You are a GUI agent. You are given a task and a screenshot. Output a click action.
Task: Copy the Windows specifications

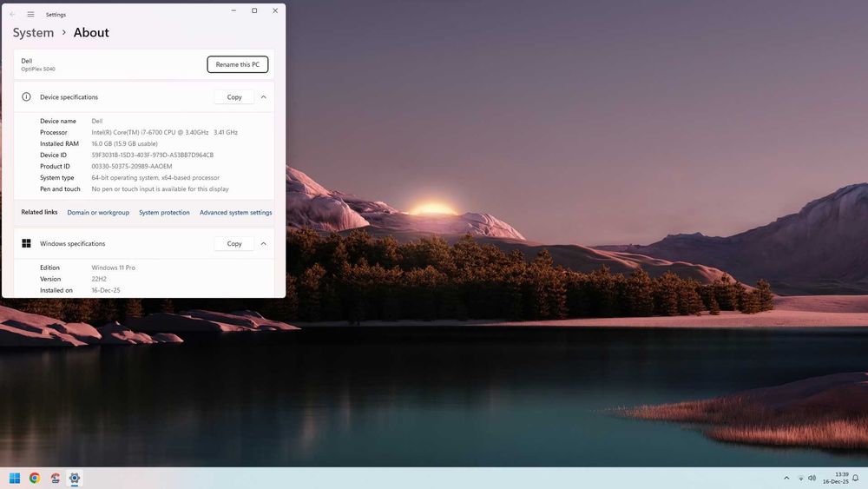pyautogui.click(x=234, y=244)
